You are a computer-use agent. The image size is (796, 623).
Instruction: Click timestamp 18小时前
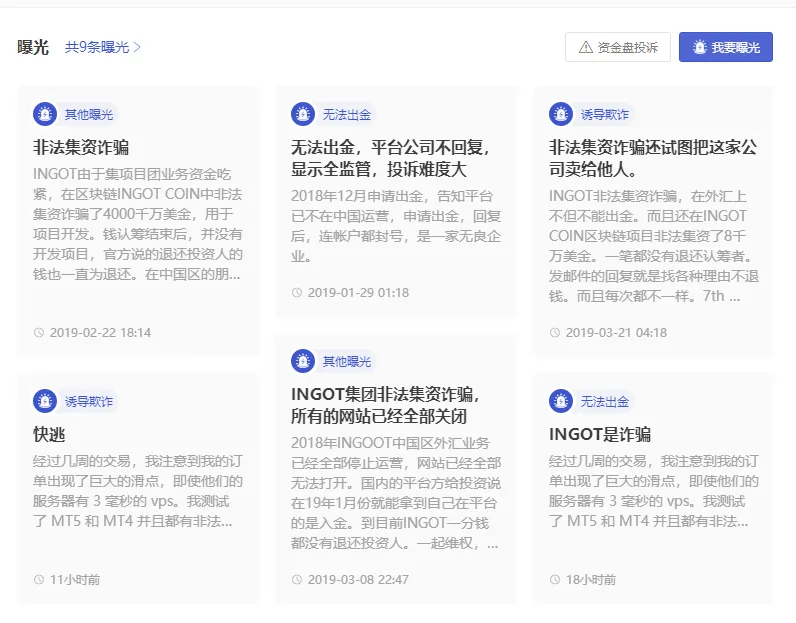point(591,579)
